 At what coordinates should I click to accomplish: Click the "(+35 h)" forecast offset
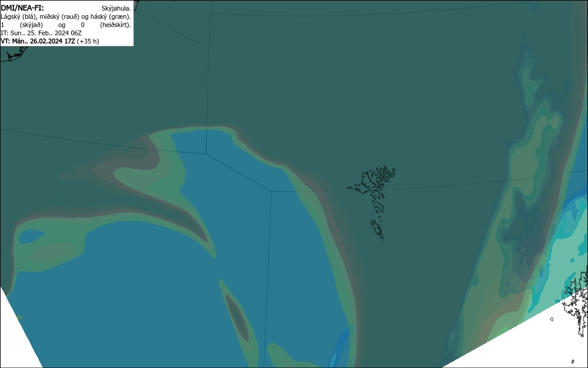pyautogui.click(x=88, y=41)
